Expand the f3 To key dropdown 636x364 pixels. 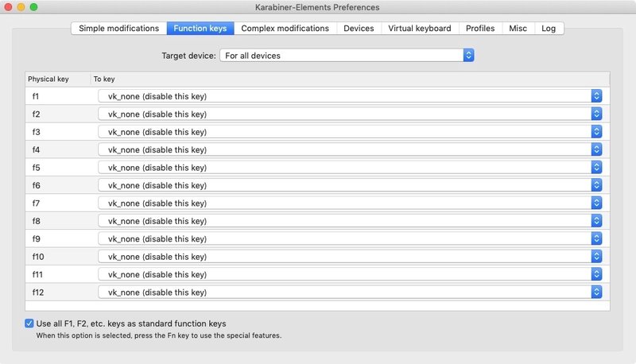pyautogui.click(x=350, y=132)
